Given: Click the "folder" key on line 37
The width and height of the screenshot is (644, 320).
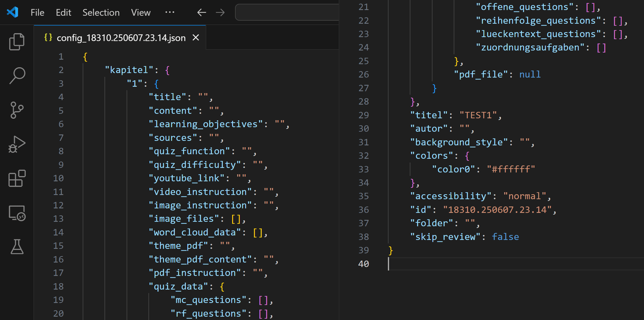Looking at the screenshot, I should 432,223.
